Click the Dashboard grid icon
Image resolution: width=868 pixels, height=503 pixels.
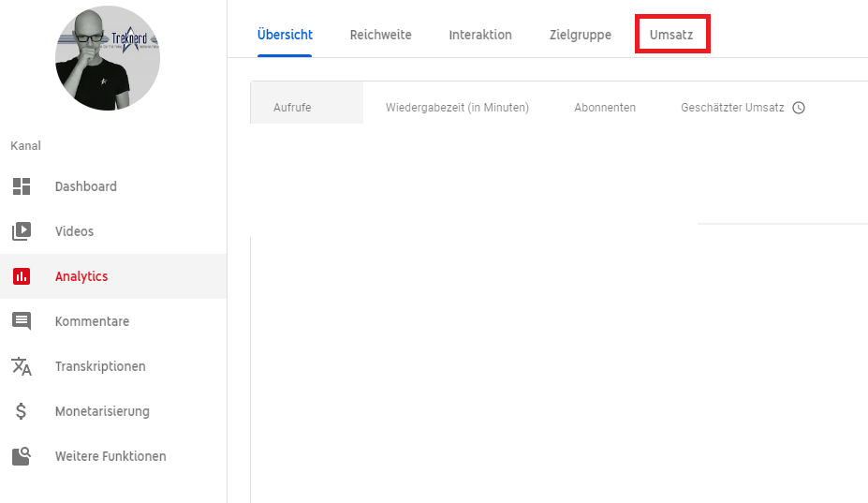point(22,186)
